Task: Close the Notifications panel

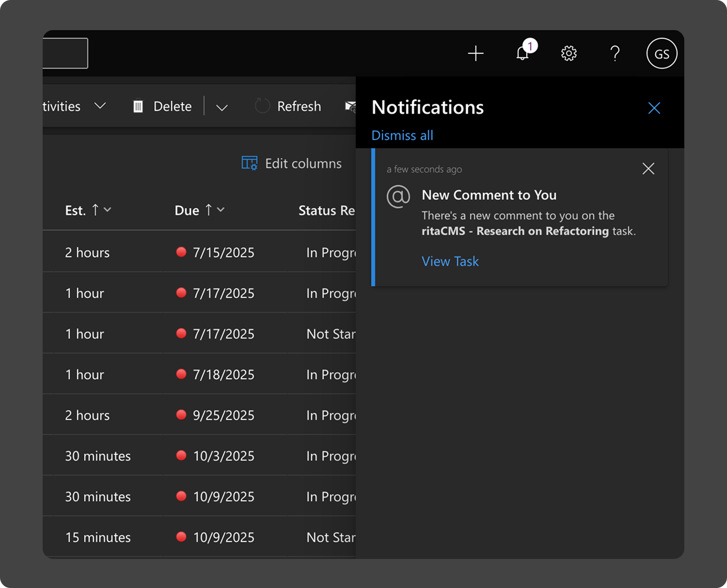Action: [x=654, y=108]
